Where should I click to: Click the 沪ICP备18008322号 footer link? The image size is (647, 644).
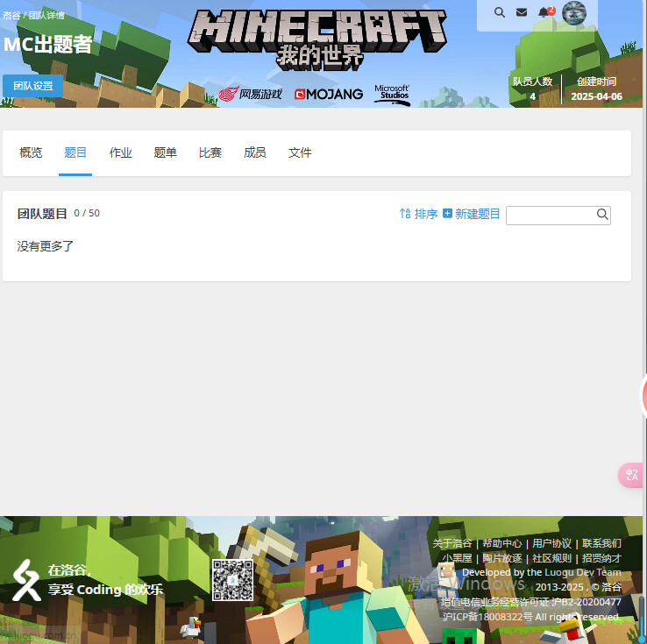click(487, 617)
